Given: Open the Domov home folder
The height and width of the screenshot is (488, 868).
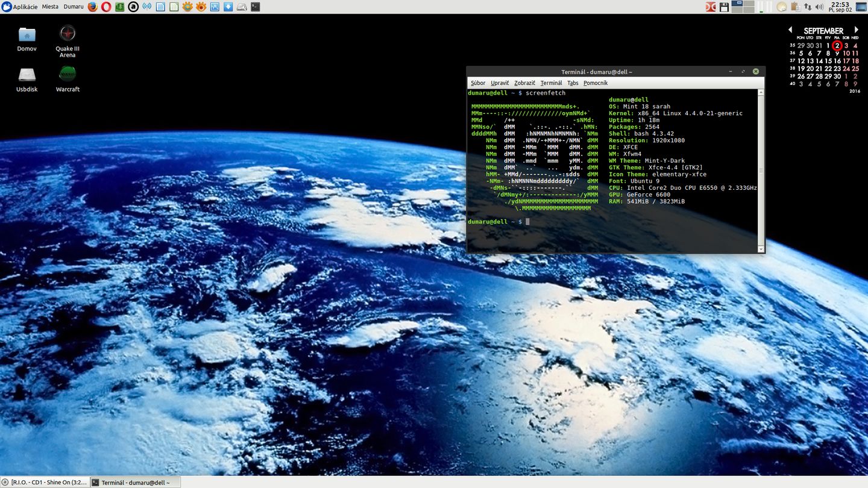Looking at the screenshot, I should [27, 35].
